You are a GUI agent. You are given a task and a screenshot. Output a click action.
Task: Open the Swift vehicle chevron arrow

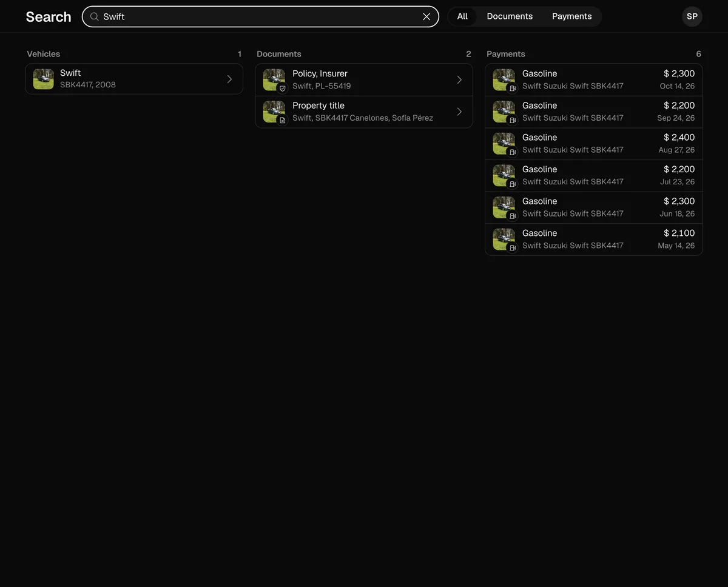click(229, 79)
